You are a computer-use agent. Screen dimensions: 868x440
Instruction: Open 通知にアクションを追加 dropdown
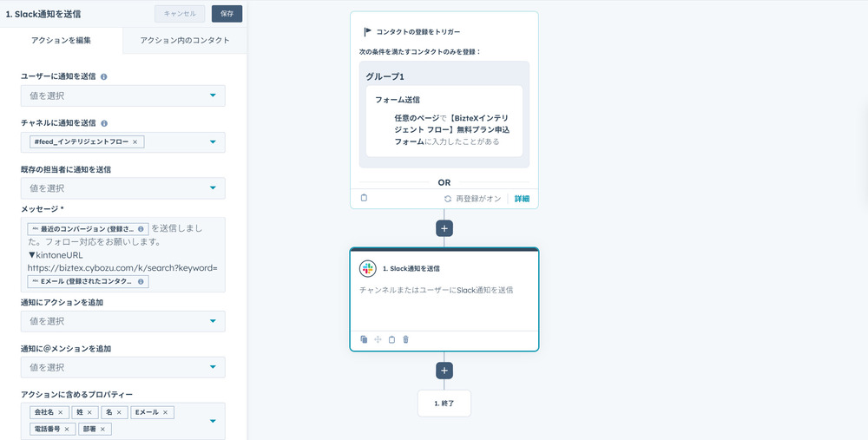point(123,321)
